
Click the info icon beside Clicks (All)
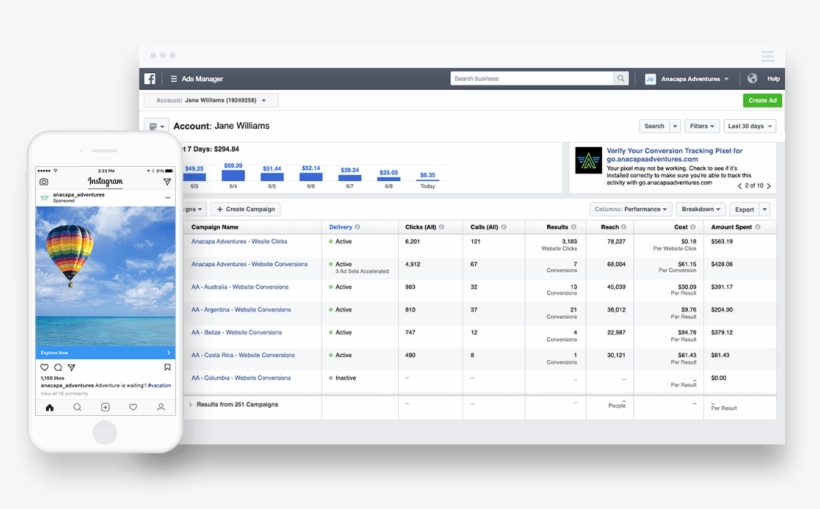point(441,227)
